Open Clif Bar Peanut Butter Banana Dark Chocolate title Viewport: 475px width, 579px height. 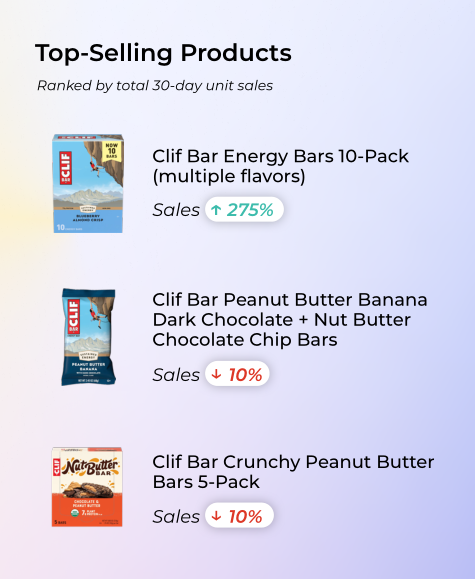coord(290,320)
